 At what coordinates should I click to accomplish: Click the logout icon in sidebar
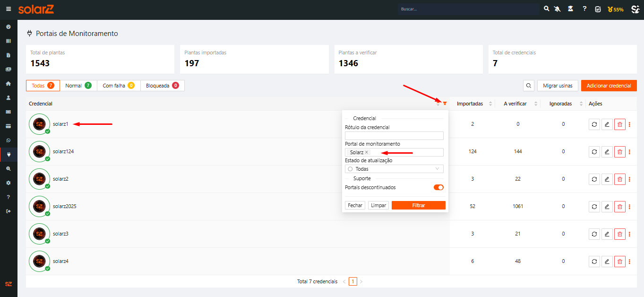pyautogui.click(x=9, y=211)
